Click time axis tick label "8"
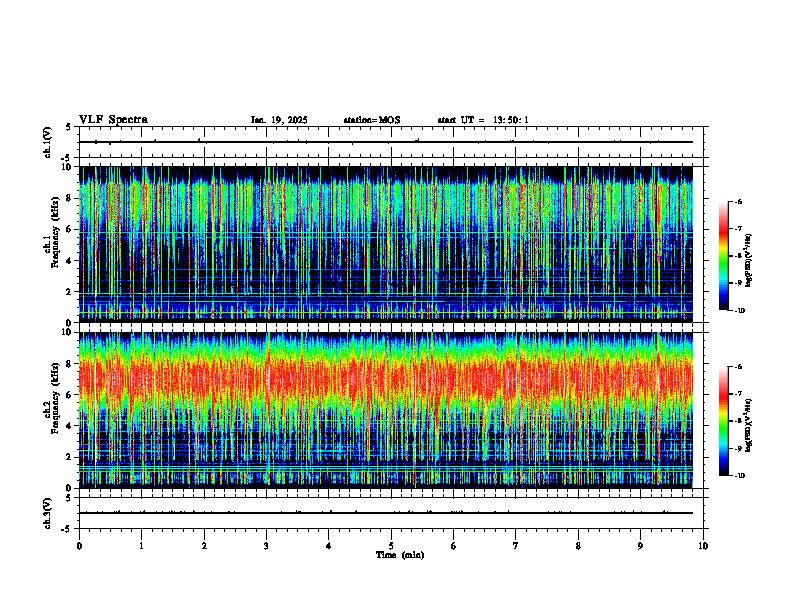 578,546
